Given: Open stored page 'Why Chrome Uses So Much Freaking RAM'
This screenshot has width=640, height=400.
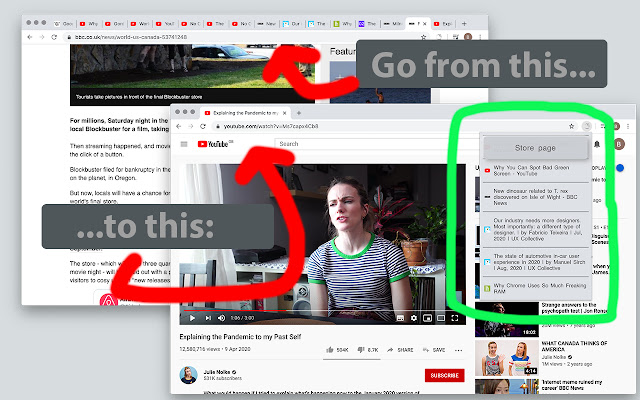Looking at the screenshot, I should [x=535, y=288].
